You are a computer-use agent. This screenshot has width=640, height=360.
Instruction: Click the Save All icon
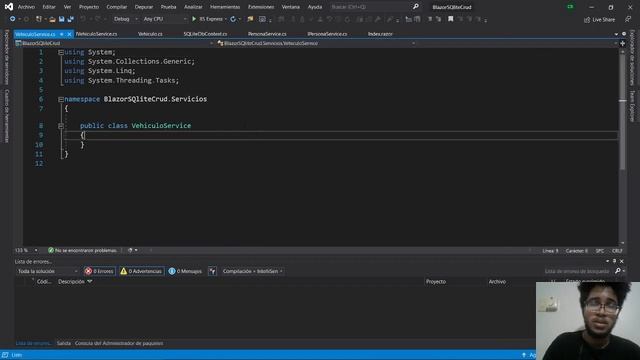(71, 19)
